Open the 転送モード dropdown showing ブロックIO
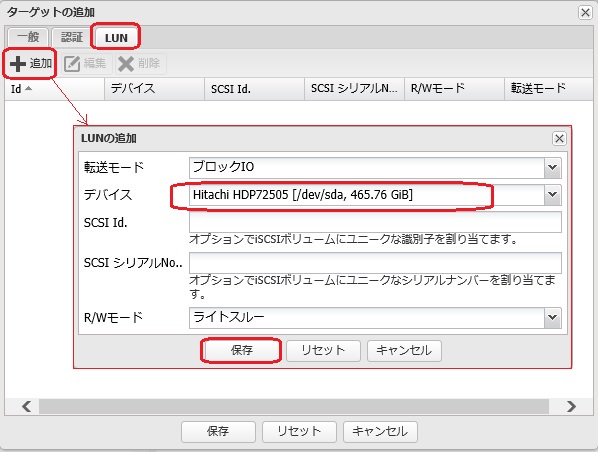Viewport: 598px width, 452px height. [x=552, y=167]
